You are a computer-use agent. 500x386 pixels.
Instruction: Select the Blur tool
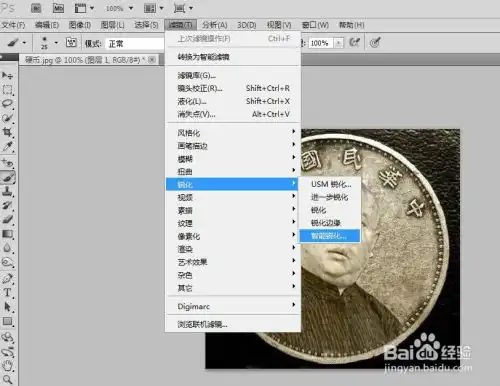coord(7,248)
